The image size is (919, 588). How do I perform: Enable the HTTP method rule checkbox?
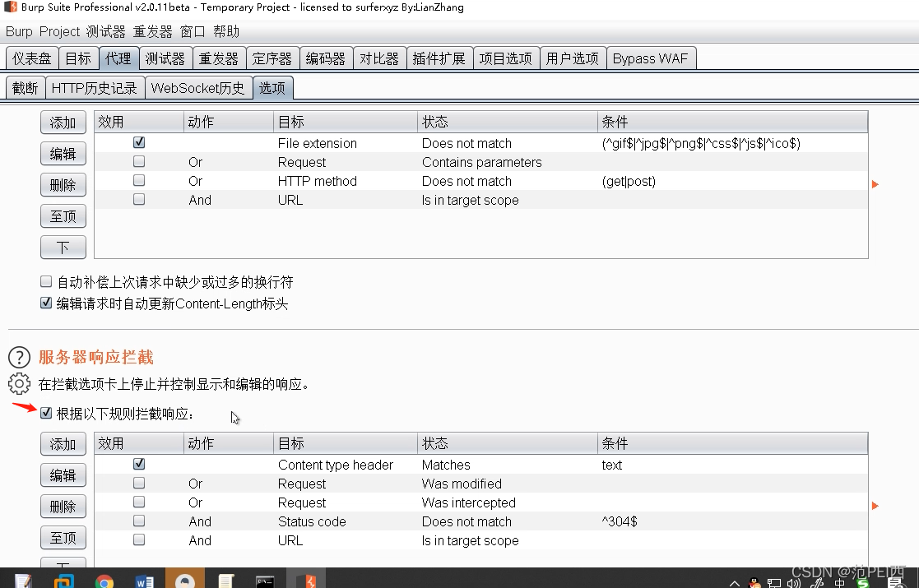[139, 180]
